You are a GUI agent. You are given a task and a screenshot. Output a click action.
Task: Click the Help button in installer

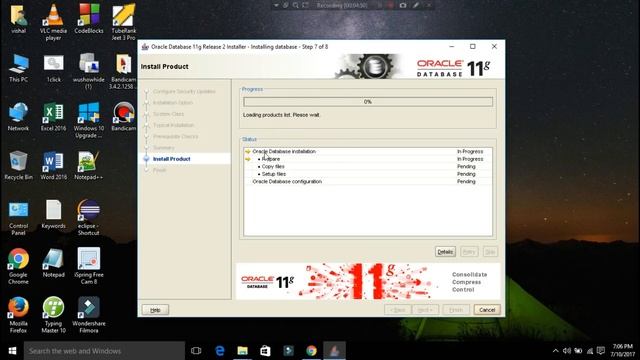(155, 310)
